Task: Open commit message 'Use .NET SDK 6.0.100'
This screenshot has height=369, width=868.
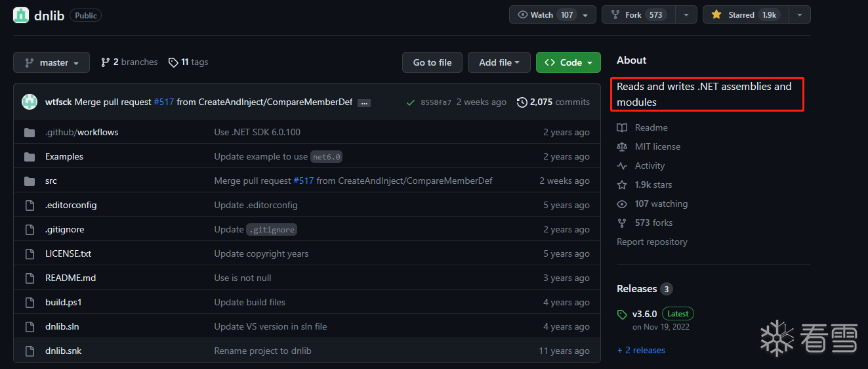Action: [x=257, y=132]
